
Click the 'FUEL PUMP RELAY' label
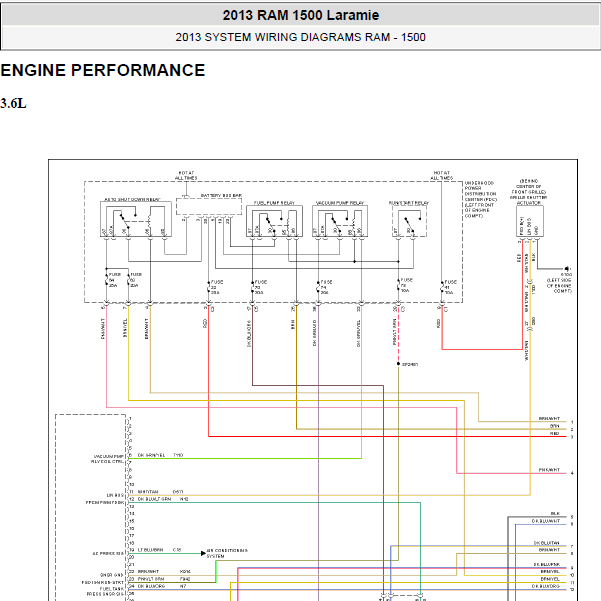pyautogui.click(x=274, y=203)
